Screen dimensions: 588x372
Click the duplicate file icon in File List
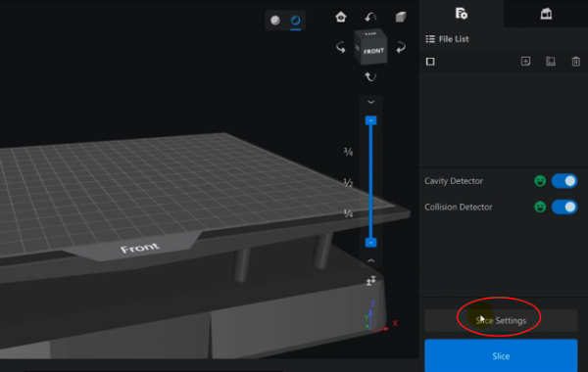click(551, 62)
